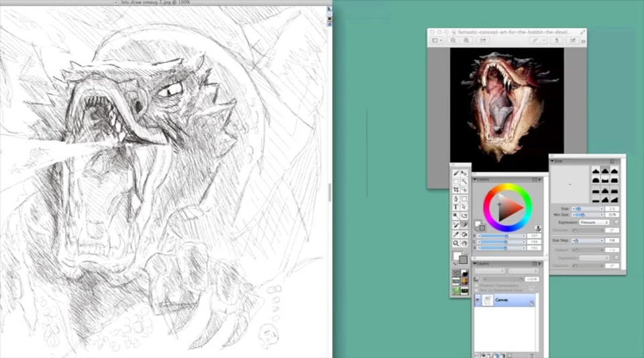This screenshot has height=358, width=644.
Task: Select the Magic Wand tool
Action: coord(464,181)
